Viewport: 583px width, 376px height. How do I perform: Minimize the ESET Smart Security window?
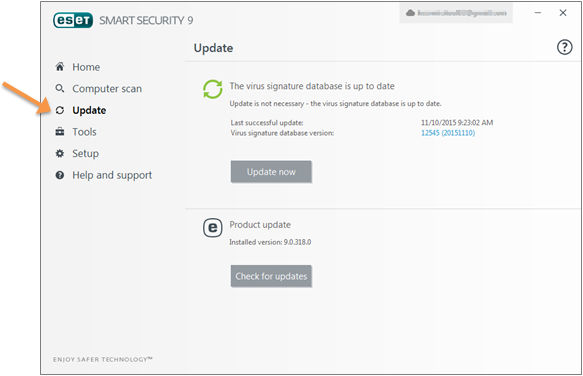click(x=538, y=13)
